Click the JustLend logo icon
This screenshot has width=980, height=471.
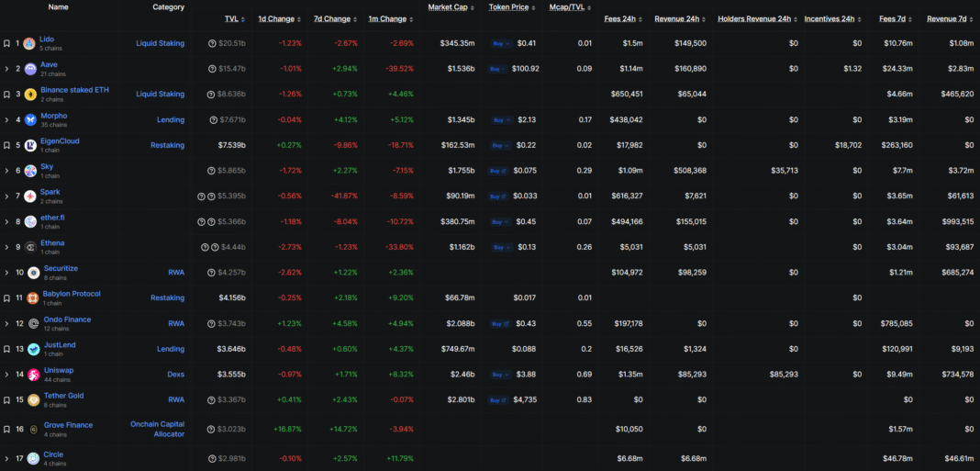click(x=34, y=349)
